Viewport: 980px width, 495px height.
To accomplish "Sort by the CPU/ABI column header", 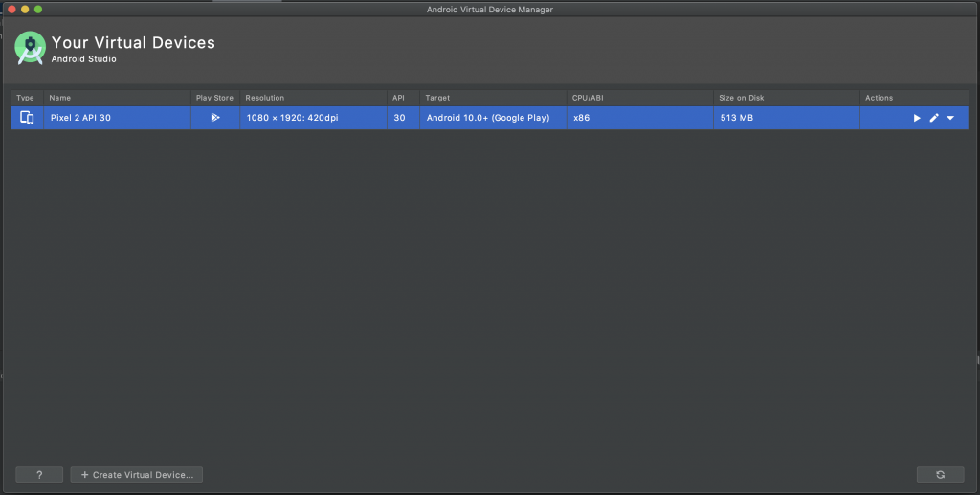I will tap(640, 98).
